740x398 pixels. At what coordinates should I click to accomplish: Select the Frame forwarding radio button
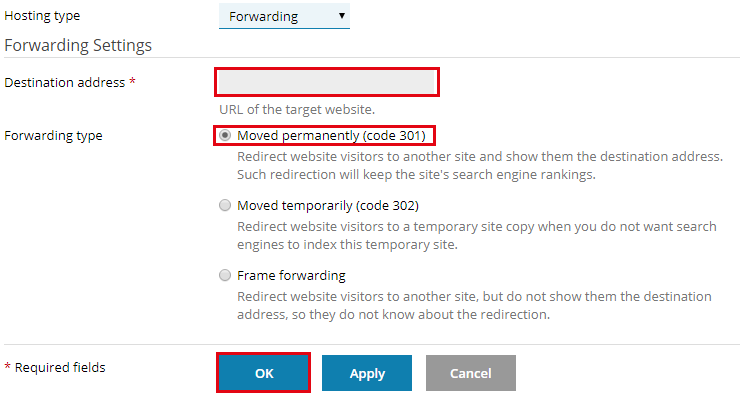point(225,275)
